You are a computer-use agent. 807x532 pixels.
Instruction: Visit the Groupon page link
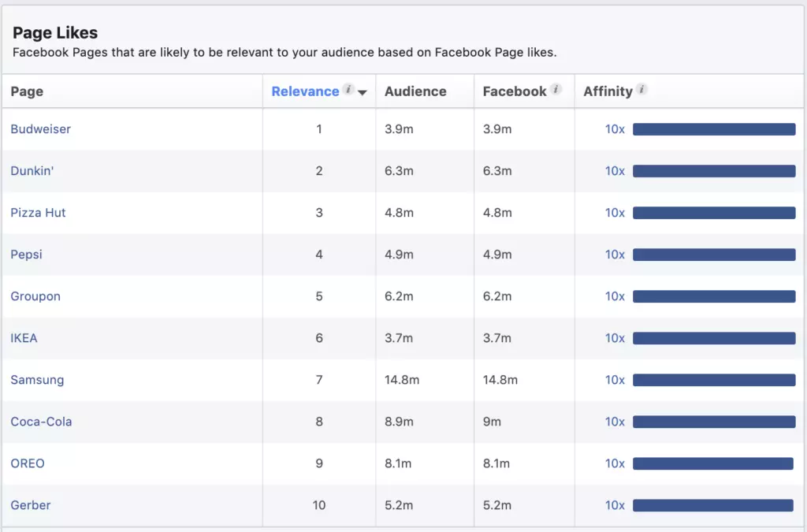35,296
